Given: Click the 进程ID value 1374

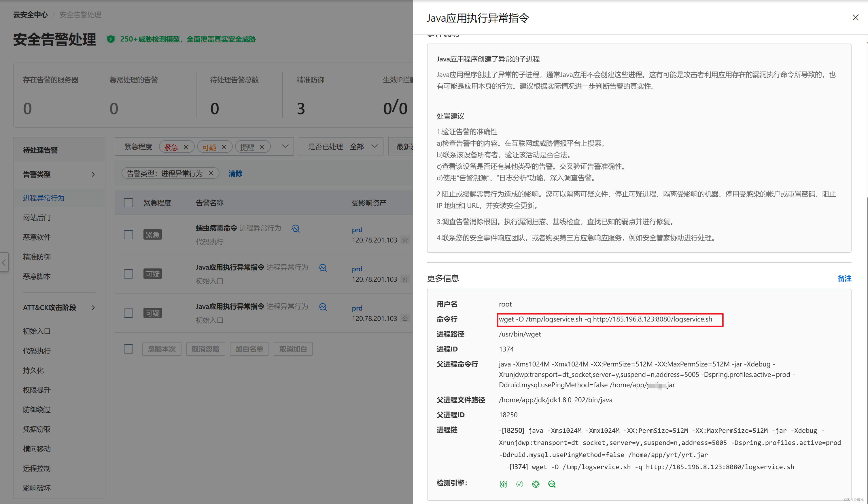Looking at the screenshot, I should [506, 349].
